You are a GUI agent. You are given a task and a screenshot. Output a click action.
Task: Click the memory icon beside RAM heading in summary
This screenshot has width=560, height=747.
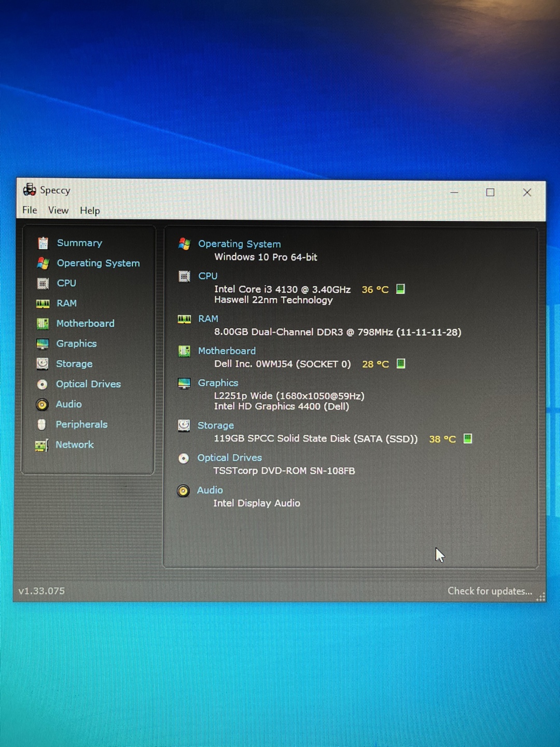(184, 319)
